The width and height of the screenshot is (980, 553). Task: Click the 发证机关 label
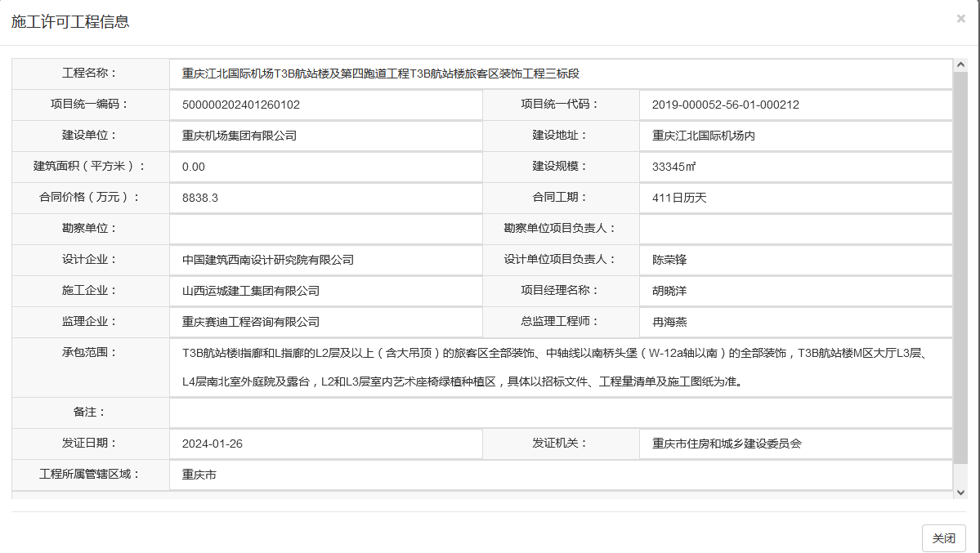560,443
